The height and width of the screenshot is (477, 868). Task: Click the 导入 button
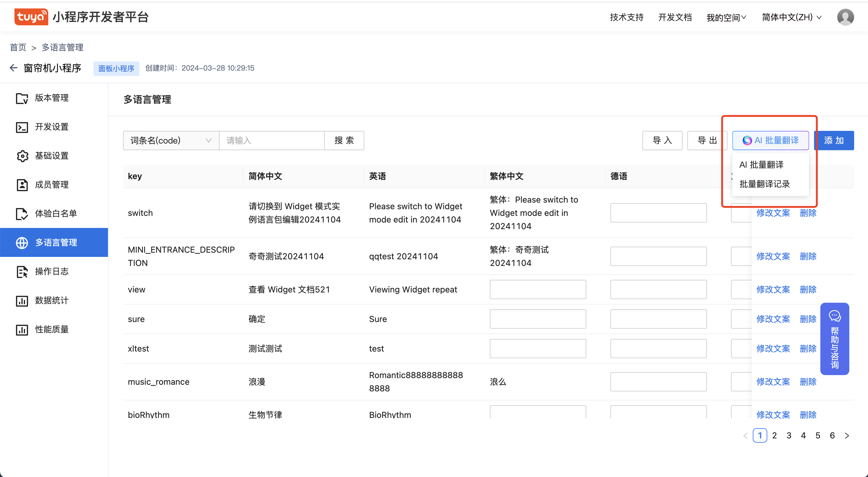coord(662,141)
